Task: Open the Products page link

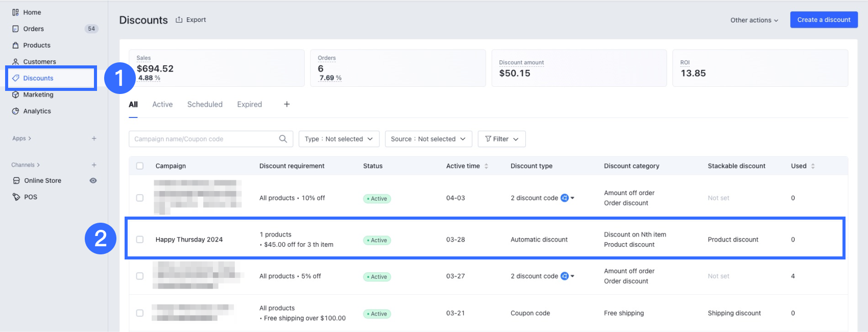Action: pos(37,45)
